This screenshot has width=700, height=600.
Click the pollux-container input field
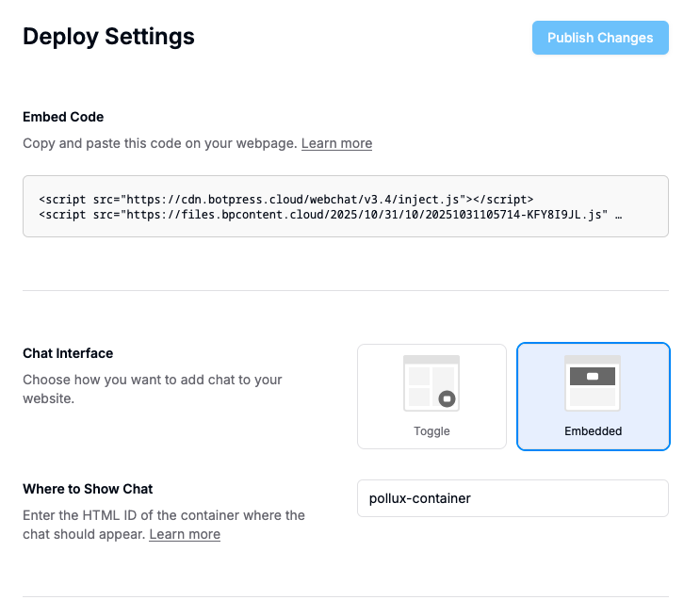point(513,498)
